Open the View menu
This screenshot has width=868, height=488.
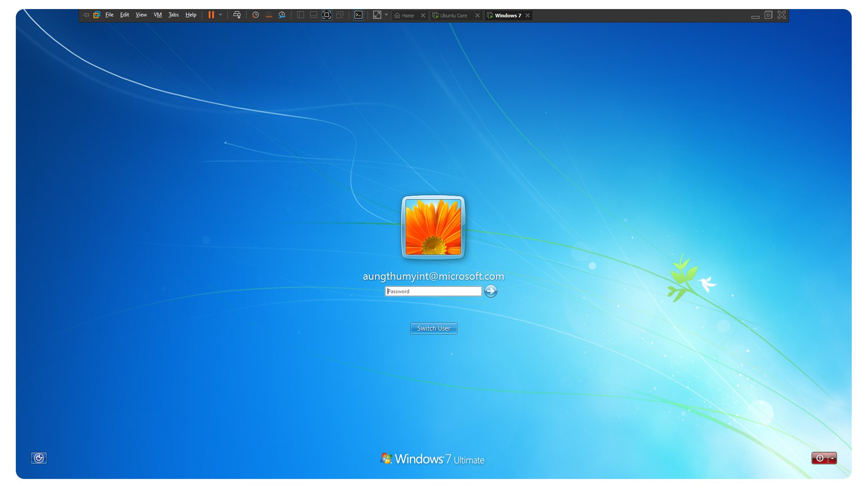pos(142,15)
